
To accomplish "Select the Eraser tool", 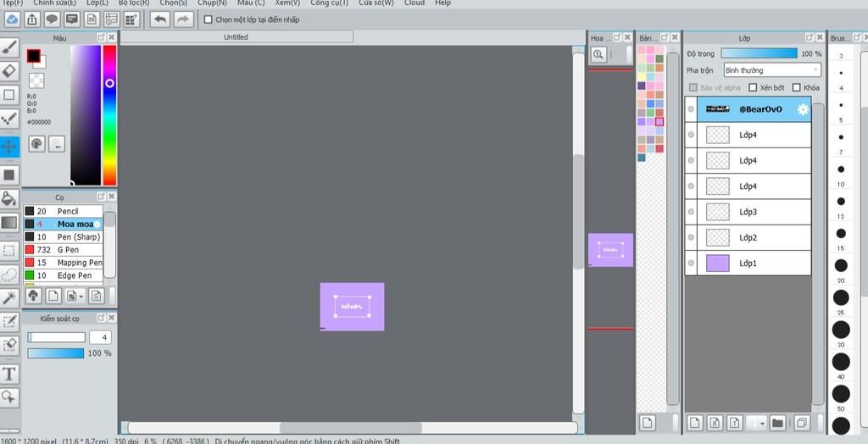I will pos(9,71).
